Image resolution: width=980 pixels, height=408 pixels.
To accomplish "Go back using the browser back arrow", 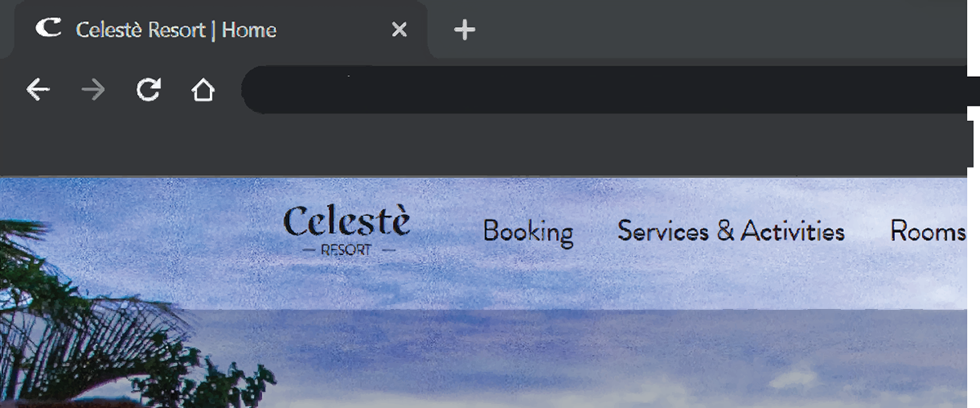I will [x=38, y=90].
